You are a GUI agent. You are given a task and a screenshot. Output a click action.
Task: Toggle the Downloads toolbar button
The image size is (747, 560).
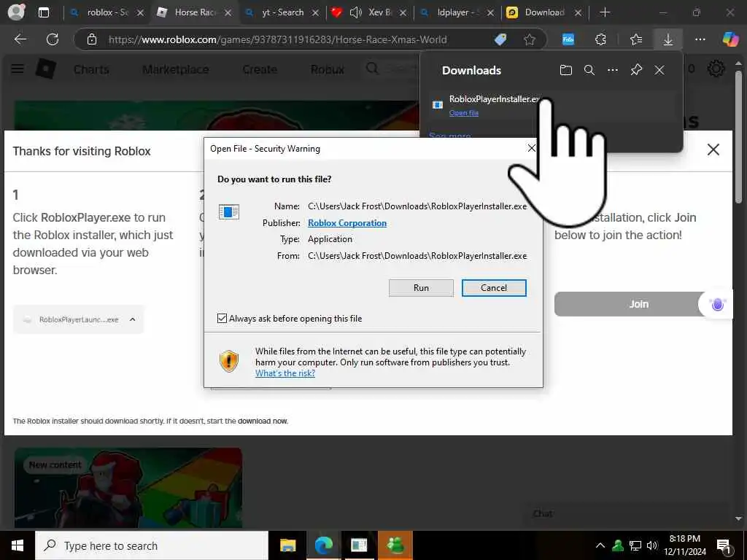pos(668,39)
